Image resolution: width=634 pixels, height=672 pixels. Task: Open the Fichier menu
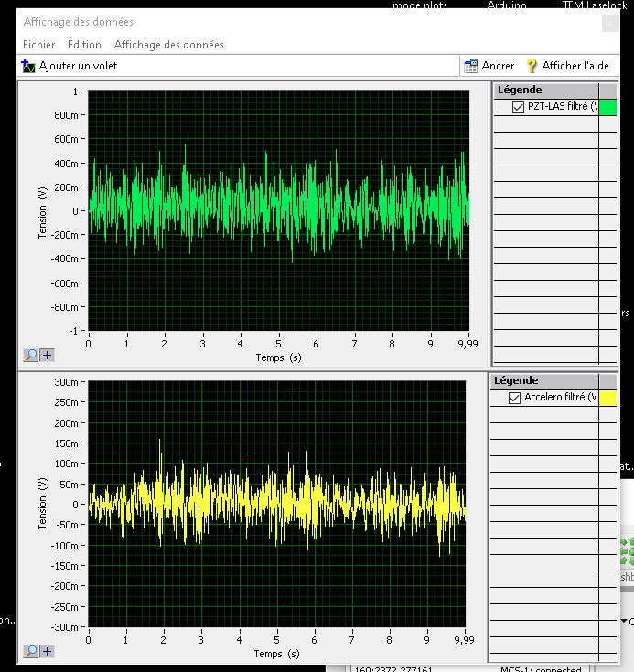click(39, 45)
